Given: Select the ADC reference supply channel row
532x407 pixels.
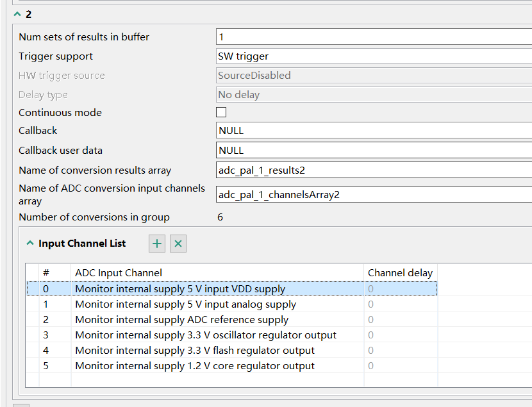Looking at the screenshot, I should (181, 320).
